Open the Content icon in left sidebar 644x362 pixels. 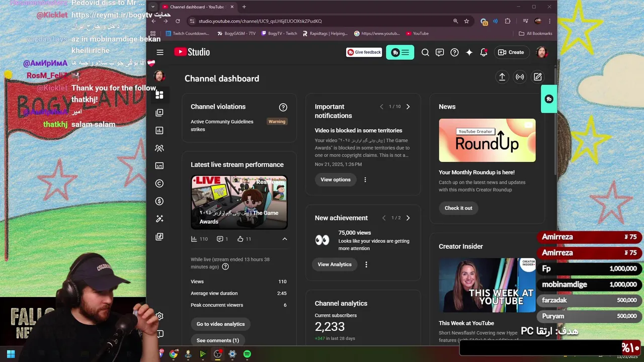pyautogui.click(x=159, y=113)
